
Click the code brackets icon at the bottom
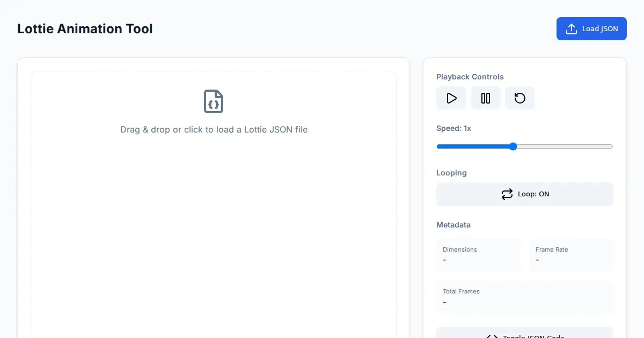[x=492, y=336]
